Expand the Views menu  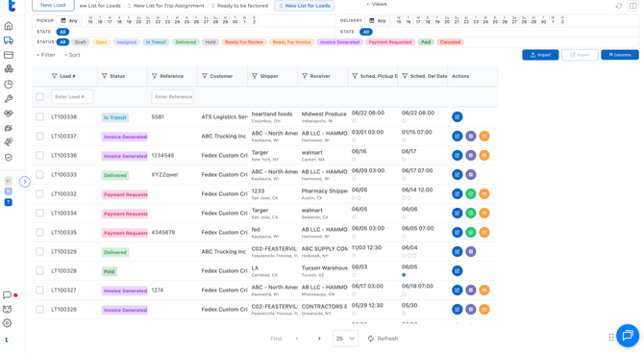click(x=377, y=4)
